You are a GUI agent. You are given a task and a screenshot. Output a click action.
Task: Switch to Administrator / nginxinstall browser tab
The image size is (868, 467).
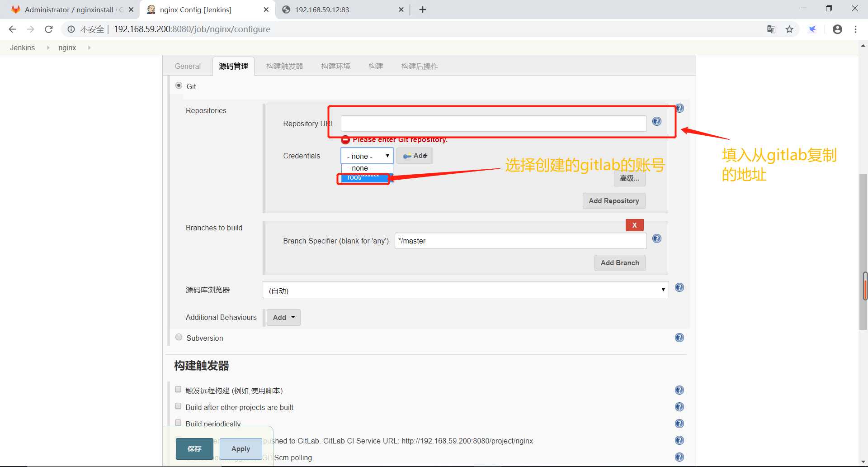coord(72,10)
